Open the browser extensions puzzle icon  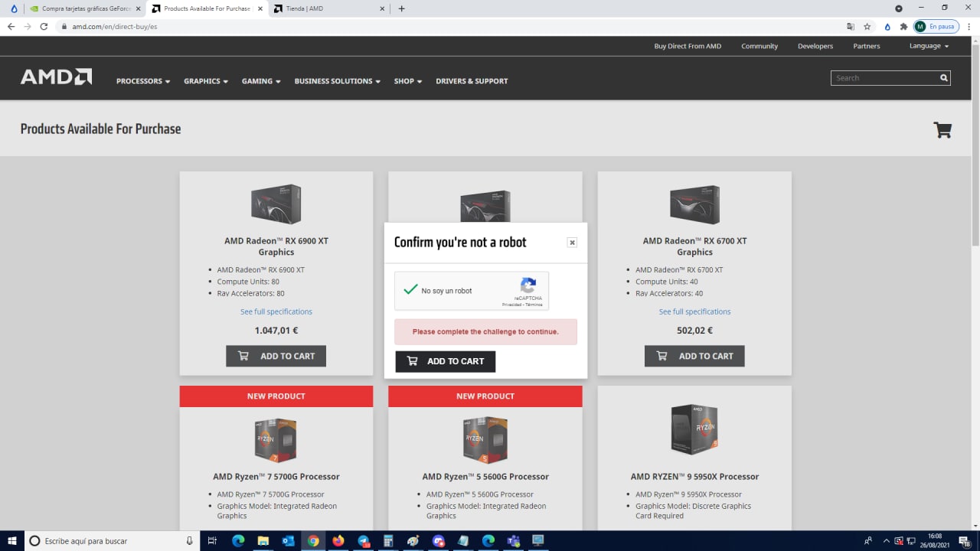coord(903,26)
